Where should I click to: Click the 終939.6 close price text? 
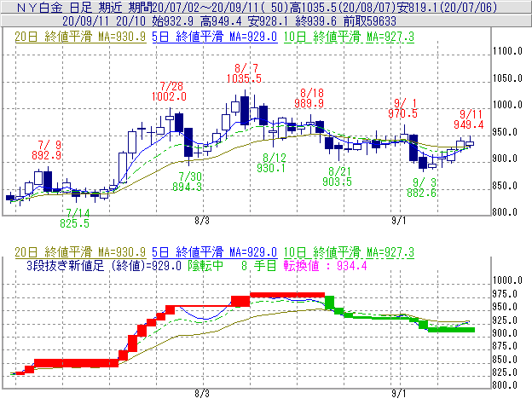(x=315, y=21)
